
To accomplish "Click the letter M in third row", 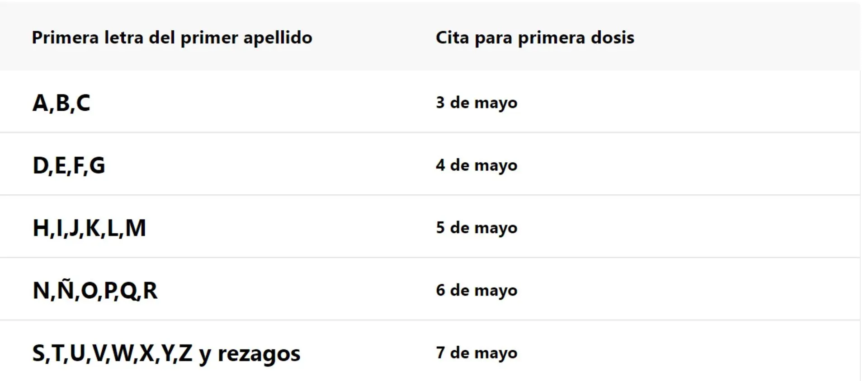I will point(136,228).
